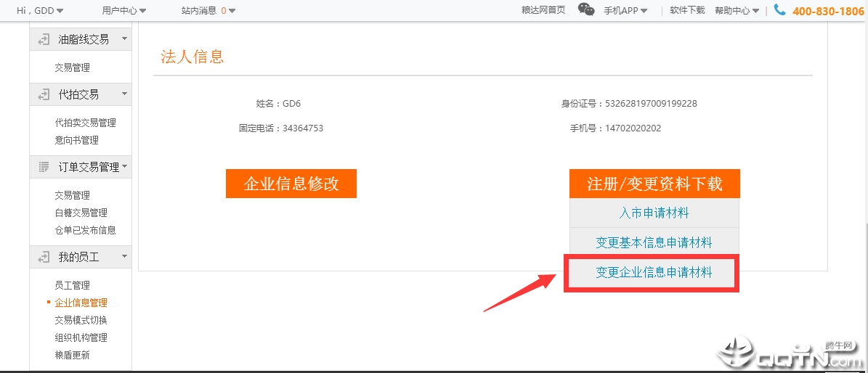
Task: Click the WeChat icon in top bar
Action: 586,9
